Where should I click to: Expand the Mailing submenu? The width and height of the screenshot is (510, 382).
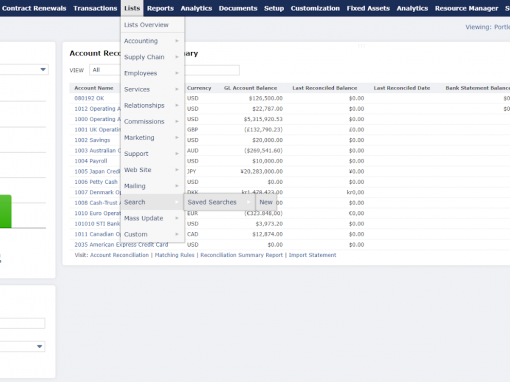152,186
